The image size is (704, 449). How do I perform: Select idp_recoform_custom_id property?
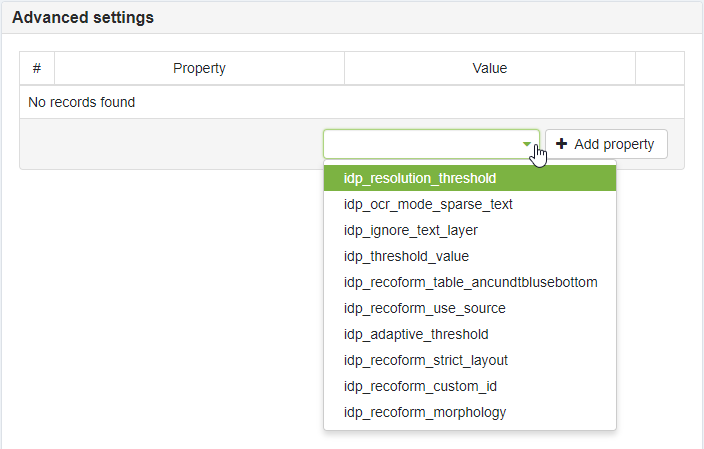coord(420,386)
